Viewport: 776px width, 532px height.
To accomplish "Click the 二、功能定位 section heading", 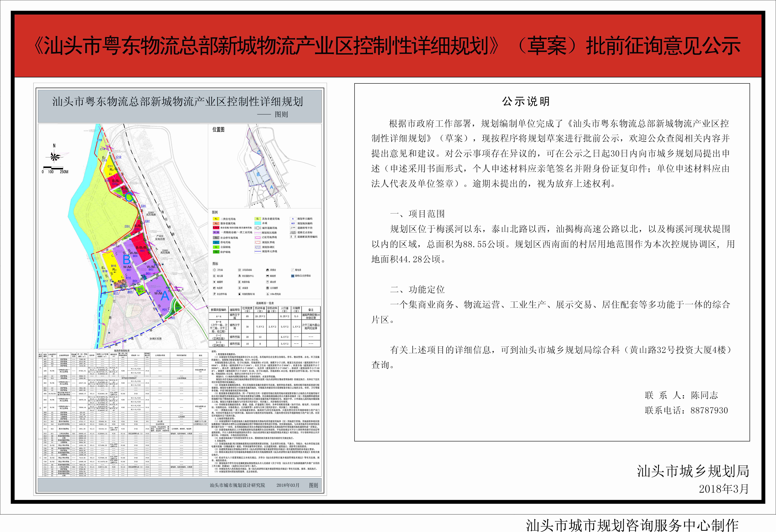I will [x=417, y=290].
